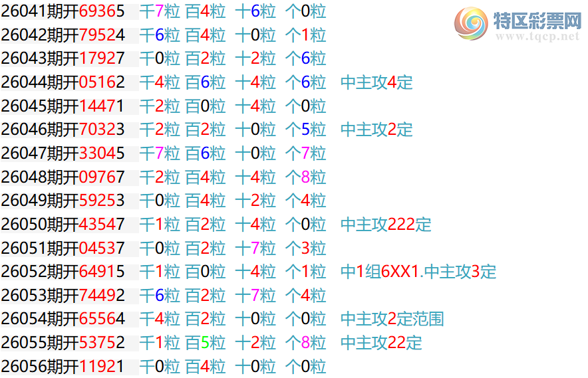
Task: Click 个0粒 in the 26054 row
Action: click(x=305, y=319)
